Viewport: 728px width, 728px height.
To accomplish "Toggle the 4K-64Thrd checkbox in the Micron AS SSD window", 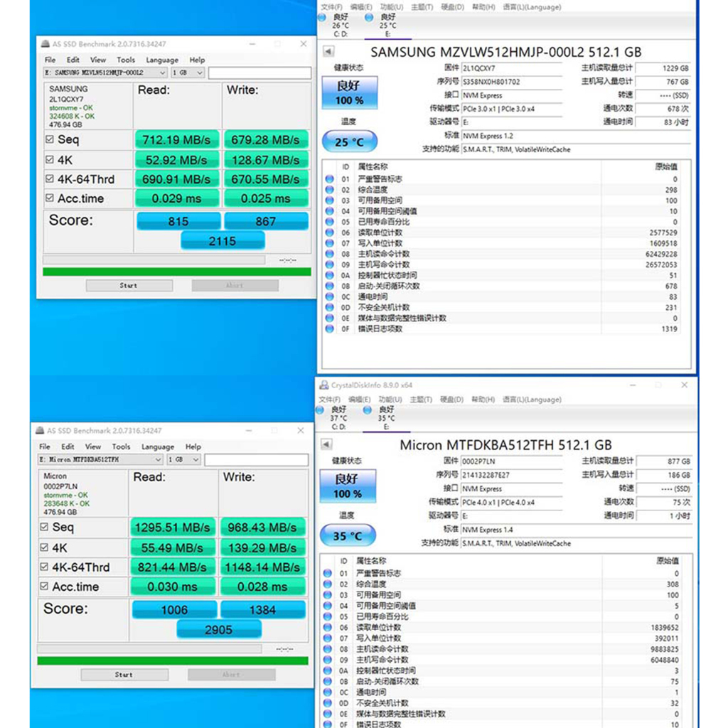I will [x=44, y=567].
